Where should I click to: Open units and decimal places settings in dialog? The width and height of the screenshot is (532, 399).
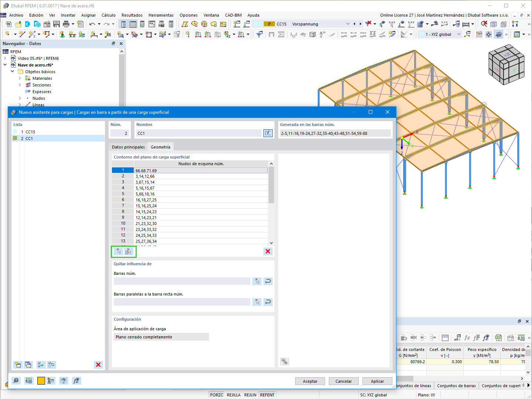point(29,381)
